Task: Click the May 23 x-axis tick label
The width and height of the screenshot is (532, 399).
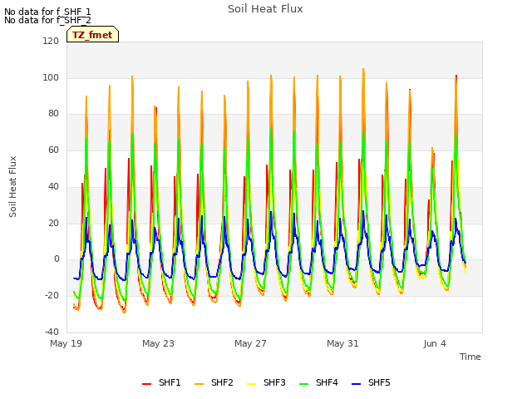Action: (159, 343)
